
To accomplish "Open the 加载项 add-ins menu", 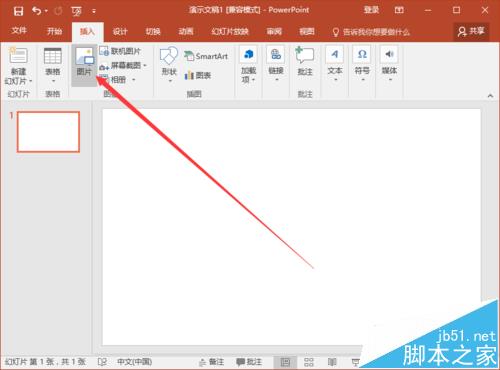I will (x=248, y=65).
